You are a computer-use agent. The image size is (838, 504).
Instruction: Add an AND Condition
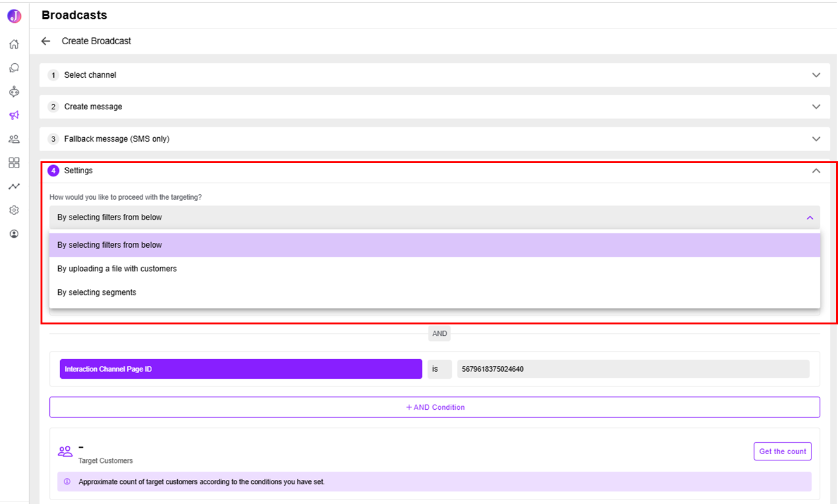[435, 407]
